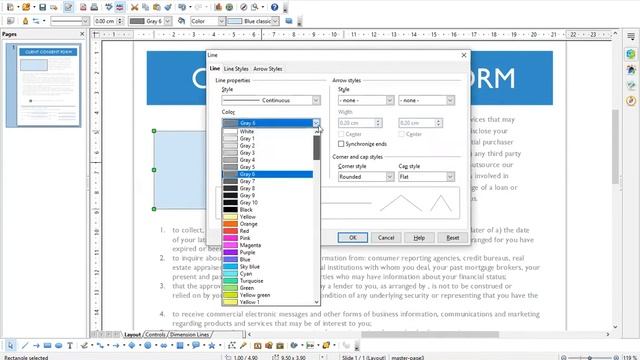Viewport: 640px width, 360px height.
Task: Click the Cancel button
Action: (x=386, y=238)
